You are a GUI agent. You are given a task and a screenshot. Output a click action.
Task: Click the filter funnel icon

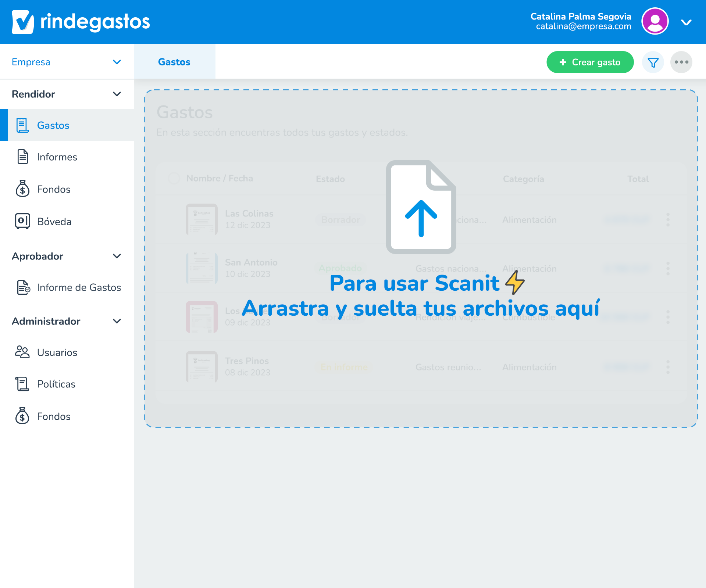(x=653, y=62)
